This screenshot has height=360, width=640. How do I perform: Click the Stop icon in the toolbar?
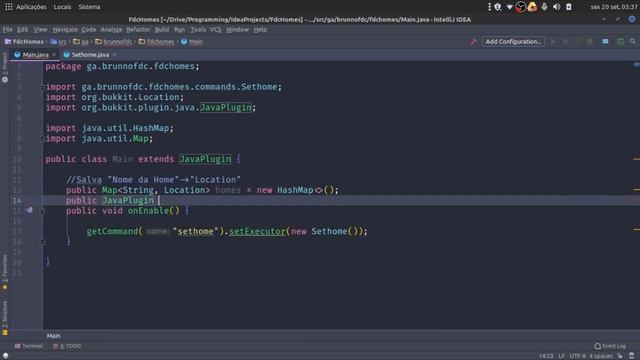pos(590,42)
